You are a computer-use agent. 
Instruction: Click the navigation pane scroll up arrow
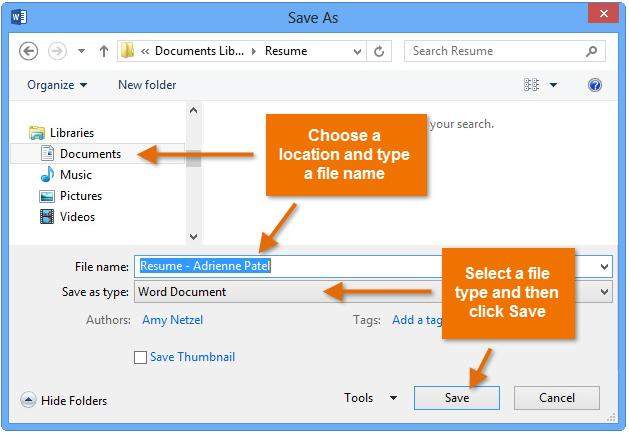(x=193, y=110)
